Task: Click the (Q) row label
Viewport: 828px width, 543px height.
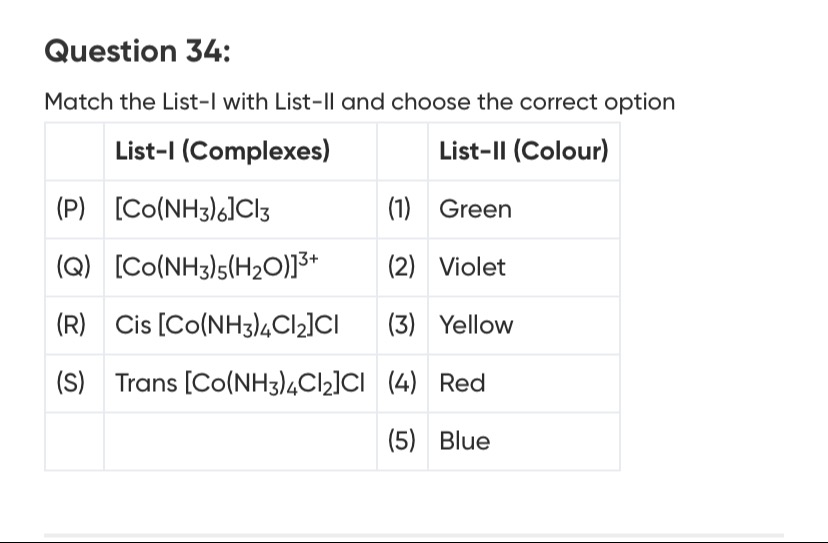Action: coord(73,268)
